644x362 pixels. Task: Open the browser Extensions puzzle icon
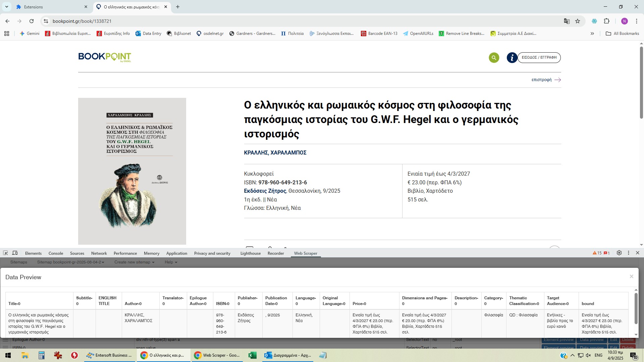click(606, 21)
